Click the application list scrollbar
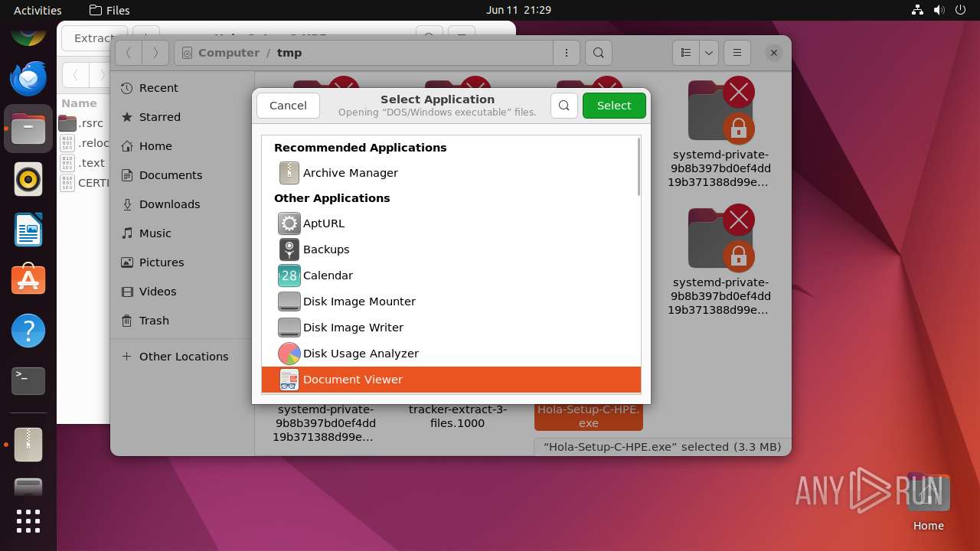This screenshot has width=980, height=551. pyautogui.click(x=639, y=167)
